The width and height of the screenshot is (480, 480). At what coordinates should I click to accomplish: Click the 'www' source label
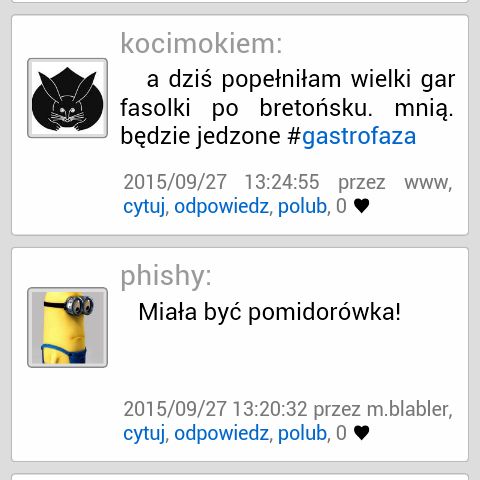pyautogui.click(x=427, y=183)
